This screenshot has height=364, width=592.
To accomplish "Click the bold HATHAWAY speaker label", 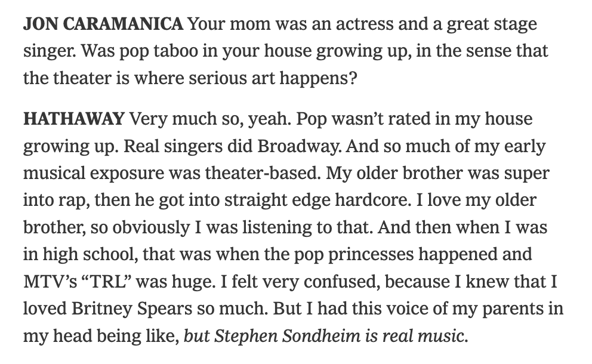I will point(74,119).
